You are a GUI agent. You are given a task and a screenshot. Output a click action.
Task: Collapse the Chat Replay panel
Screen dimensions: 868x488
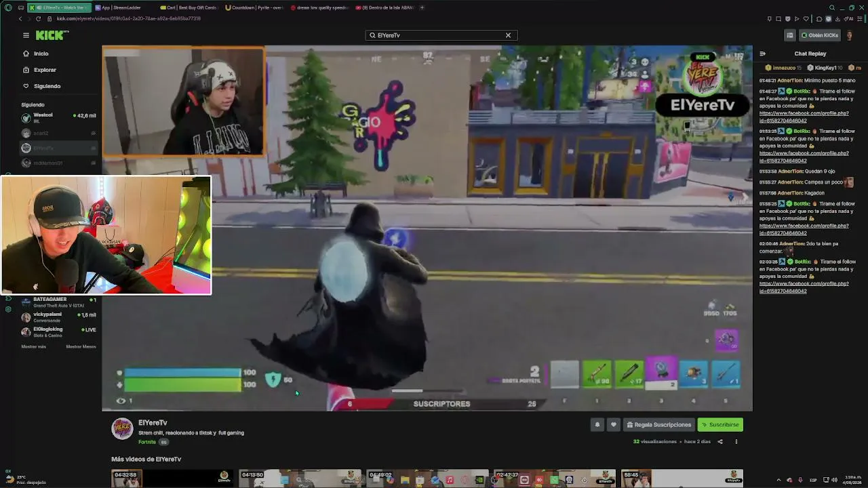click(x=763, y=54)
